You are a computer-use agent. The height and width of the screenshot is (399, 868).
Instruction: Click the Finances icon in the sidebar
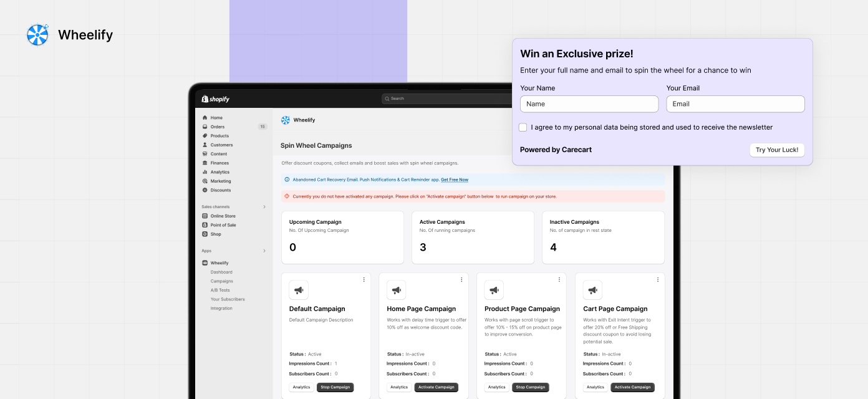pyautogui.click(x=205, y=163)
